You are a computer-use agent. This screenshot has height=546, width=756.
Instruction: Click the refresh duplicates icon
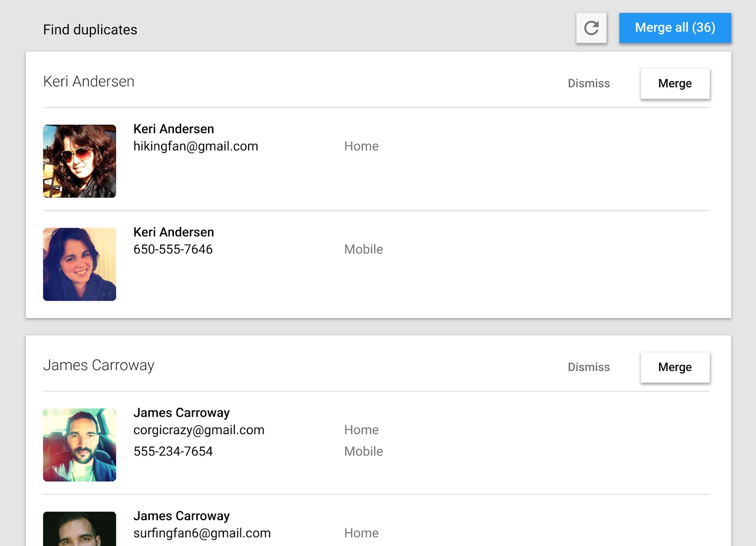591,28
